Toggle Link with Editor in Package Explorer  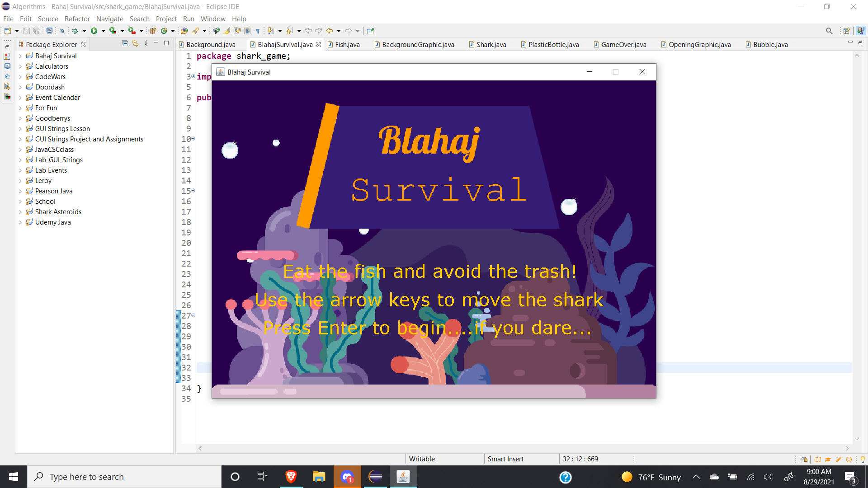[135, 43]
